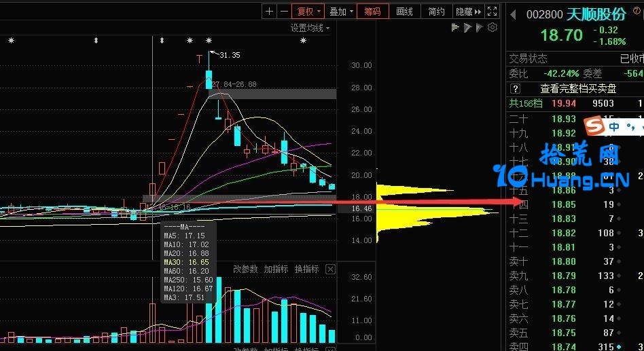Viewport: 644px width, 351px height.
Task: Click the rightmost star event marker
Action: (x=303, y=41)
